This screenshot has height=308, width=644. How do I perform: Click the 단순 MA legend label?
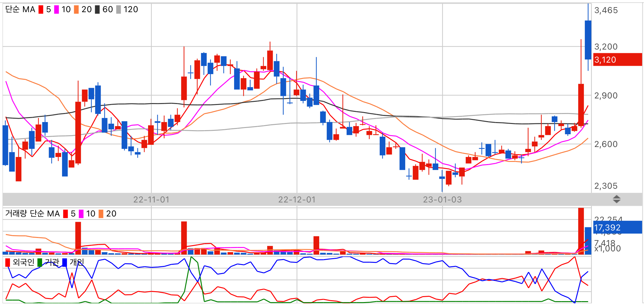click(x=20, y=10)
